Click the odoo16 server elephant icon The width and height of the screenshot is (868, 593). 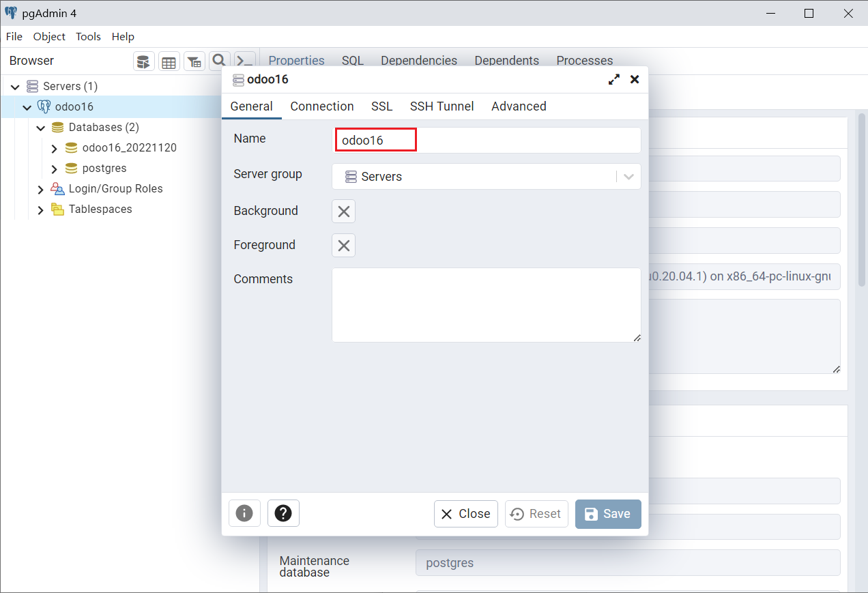coord(44,107)
